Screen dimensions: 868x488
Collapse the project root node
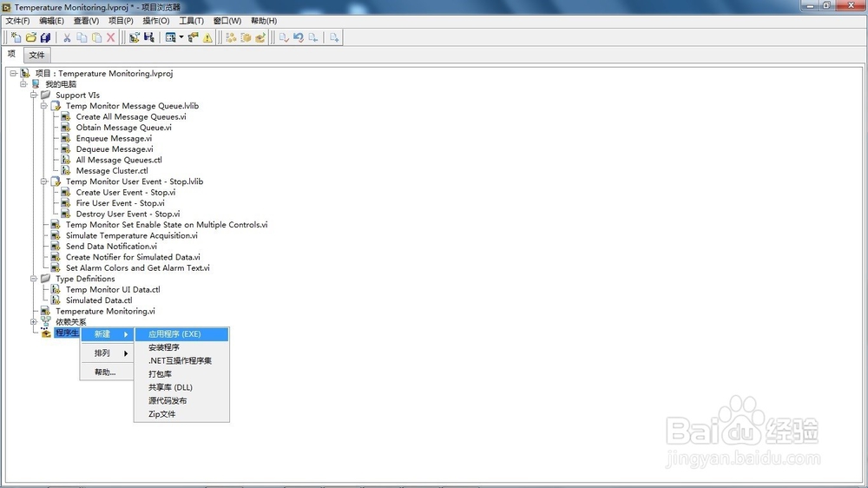pyautogui.click(x=13, y=73)
